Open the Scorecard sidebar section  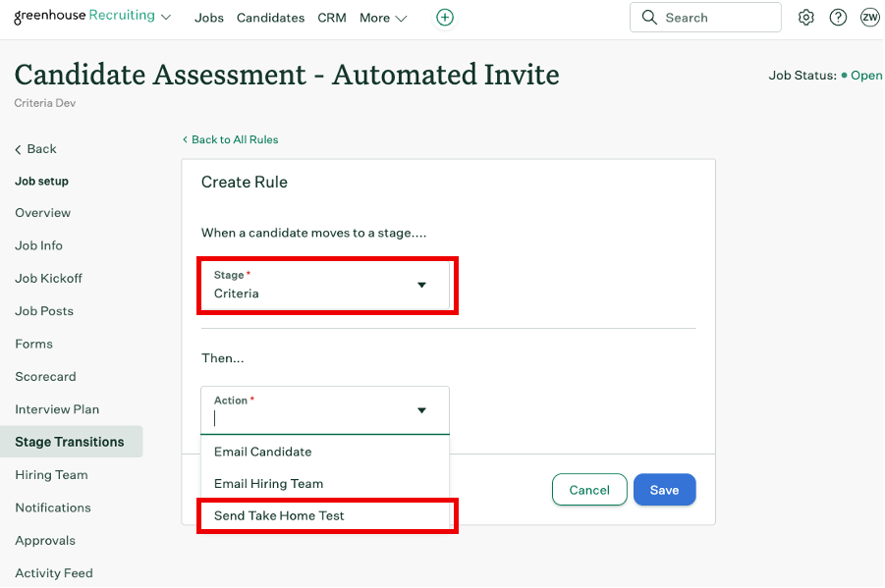(x=45, y=376)
